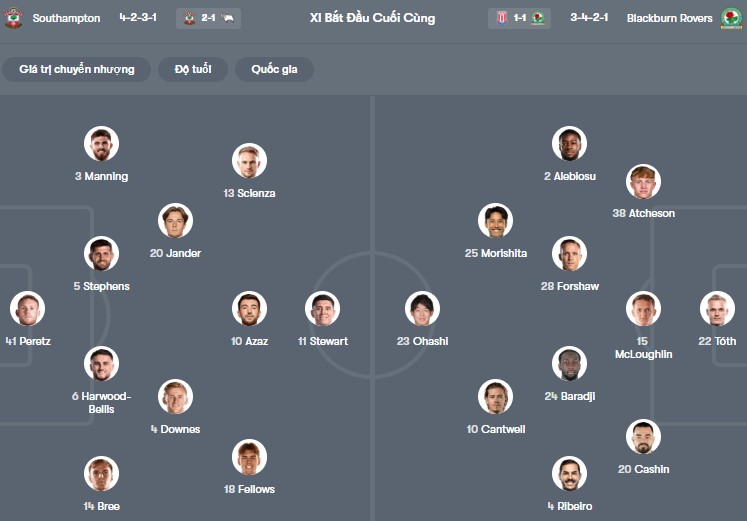Select Ohashi's player avatar

click(422, 309)
